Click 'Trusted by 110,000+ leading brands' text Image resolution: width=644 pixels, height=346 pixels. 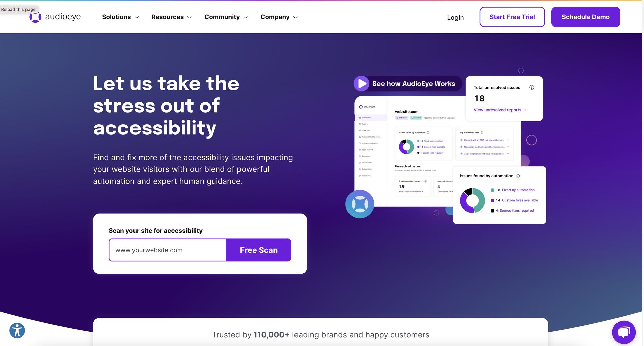tap(320, 335)
